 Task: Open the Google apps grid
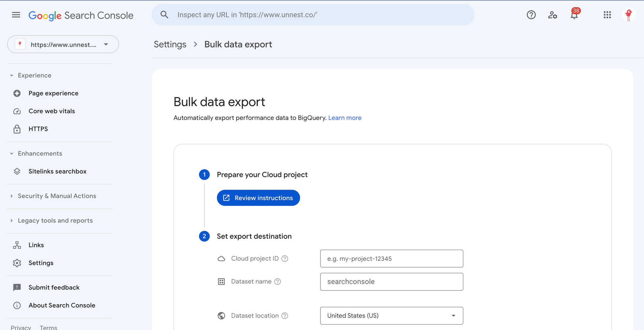point(607,15)
